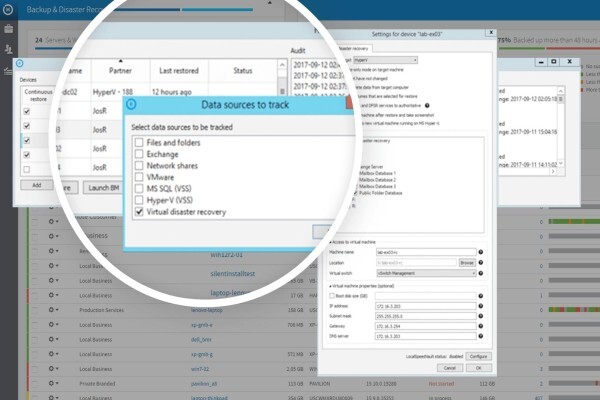This screenshot has width=600, height=400.
Task: Click the Gateway input field
Action: (x=426, y=326)
